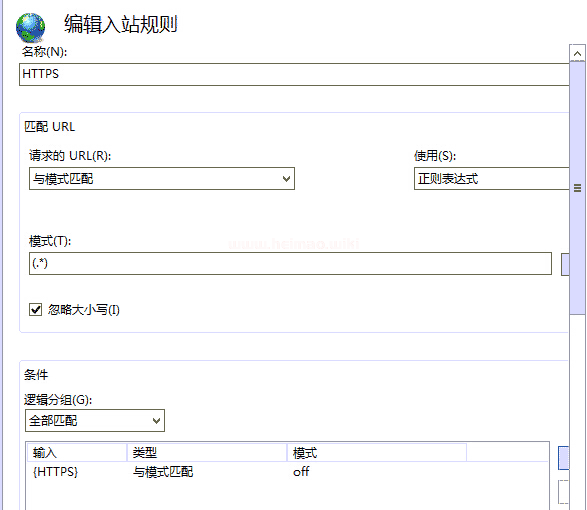Click the 与模式匹配 type cell in the condition row

click(x=163, y=472)
